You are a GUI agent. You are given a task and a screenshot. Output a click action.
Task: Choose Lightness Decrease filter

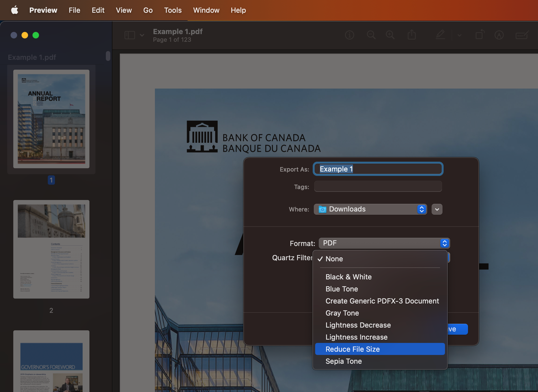click(x=380, y=325)
